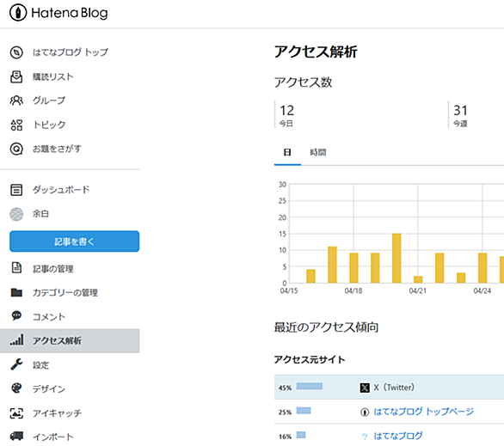Open the 購読リスト menu item
Screen dimensions: 504x446
53,76
